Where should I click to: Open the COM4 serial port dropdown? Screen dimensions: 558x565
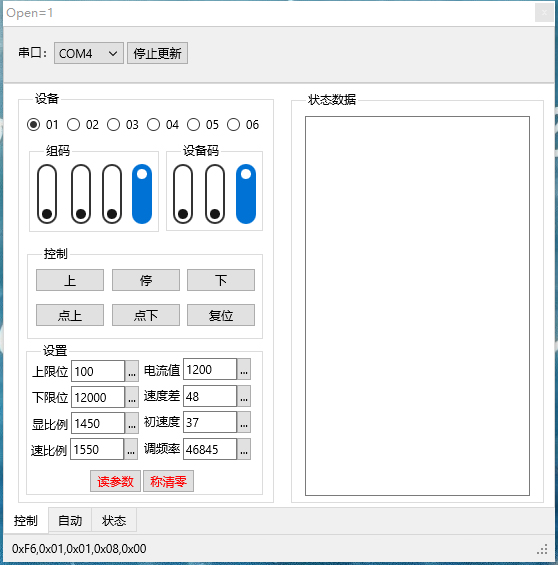click(89, 53)
